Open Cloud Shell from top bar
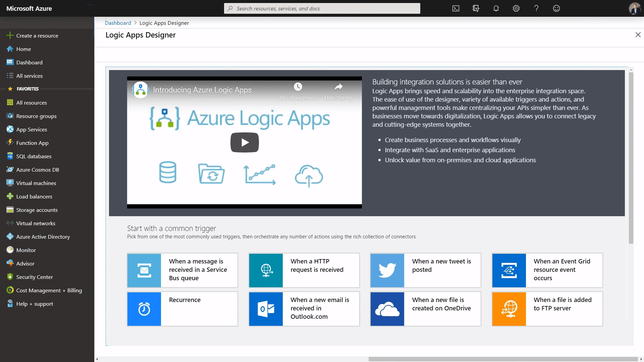 coord(455,8)
